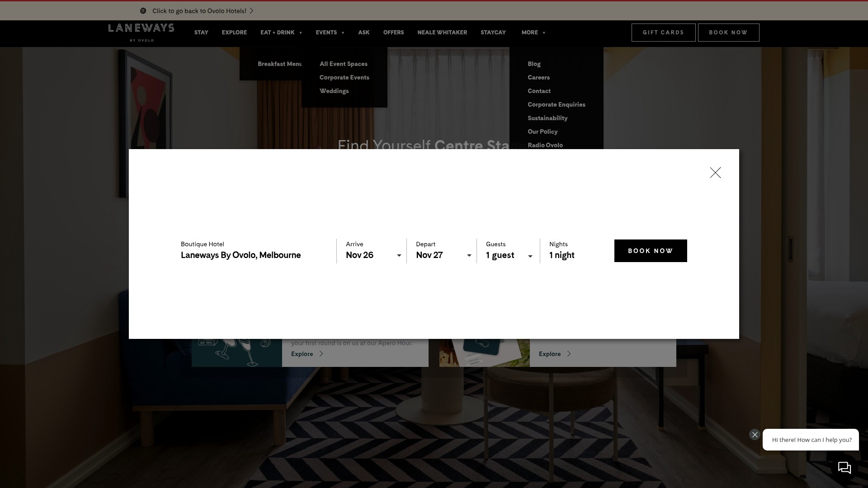Open the Neale Whitaker menu item
Image resolution: width=868 pixels, height=488 pixels.
[x=442, y=33]
